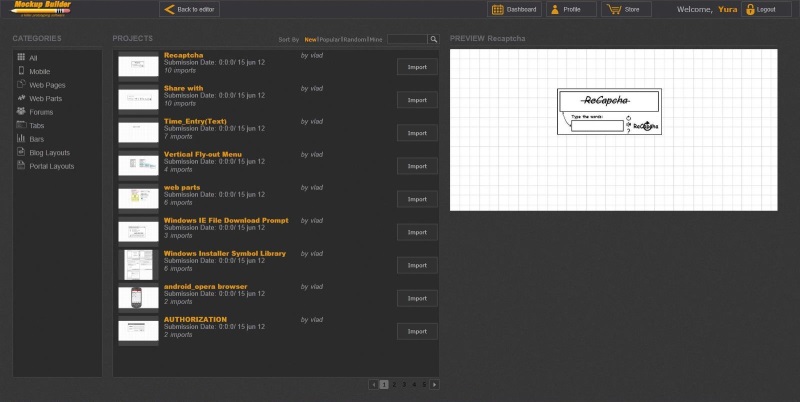Click the Recaptcha project thumbnail

point(138,66)
